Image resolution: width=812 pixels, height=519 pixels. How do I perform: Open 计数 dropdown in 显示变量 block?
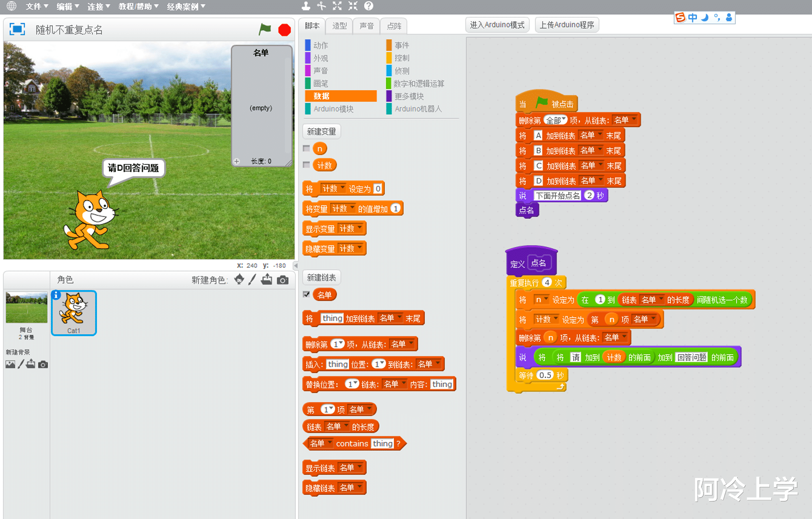click(350, 228)
